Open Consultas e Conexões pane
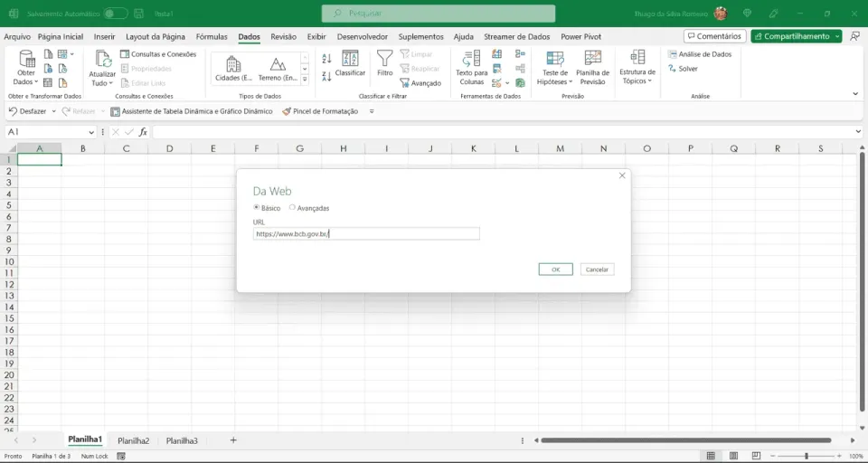 158,54
